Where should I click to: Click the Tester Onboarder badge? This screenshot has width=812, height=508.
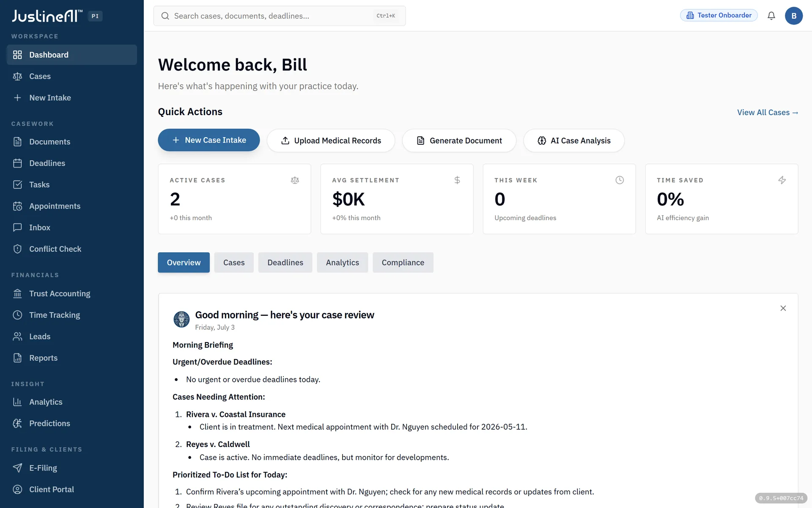tap(719, 15)
